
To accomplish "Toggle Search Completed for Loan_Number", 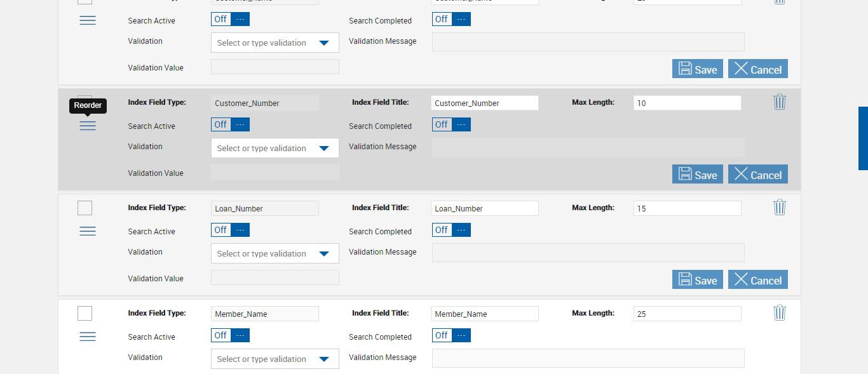I will (x=451, y=230).
